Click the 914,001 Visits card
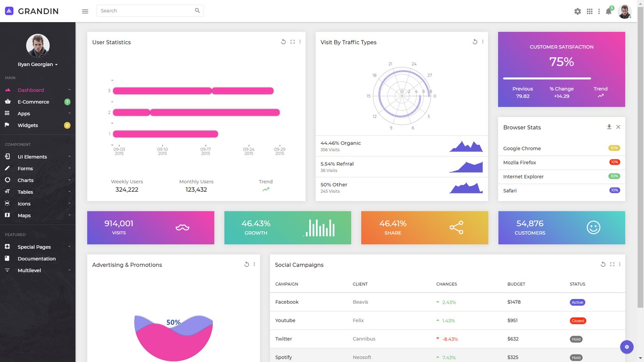 pos(150,228)
